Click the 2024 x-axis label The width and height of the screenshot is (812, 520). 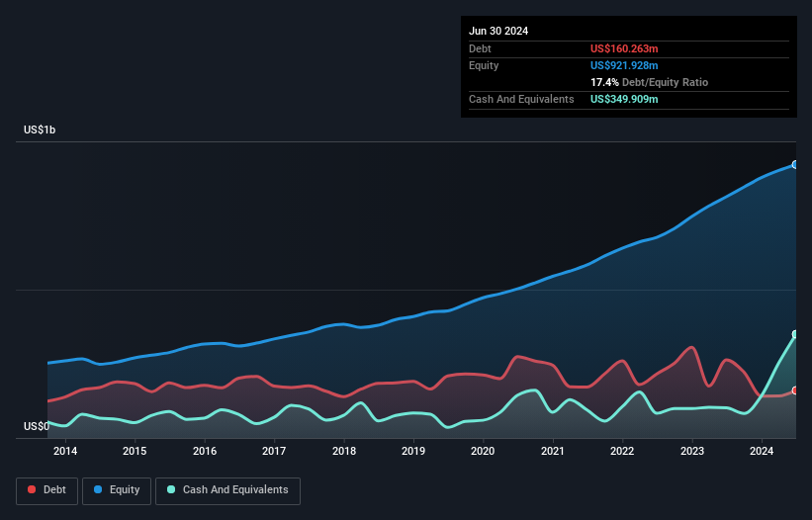click(x=762, y=451)
